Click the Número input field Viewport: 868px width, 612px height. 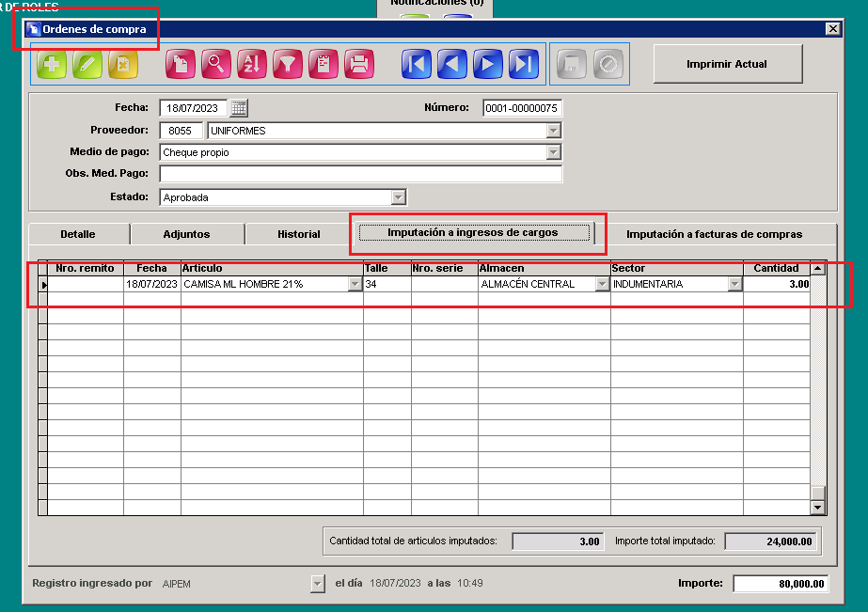pos(522,108)
